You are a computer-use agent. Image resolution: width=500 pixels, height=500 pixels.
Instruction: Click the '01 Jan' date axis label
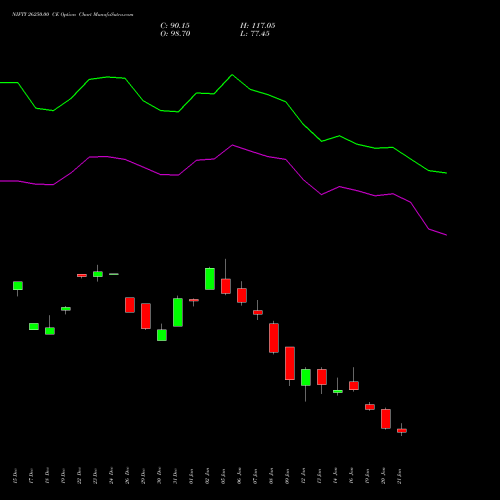point(191,476)
